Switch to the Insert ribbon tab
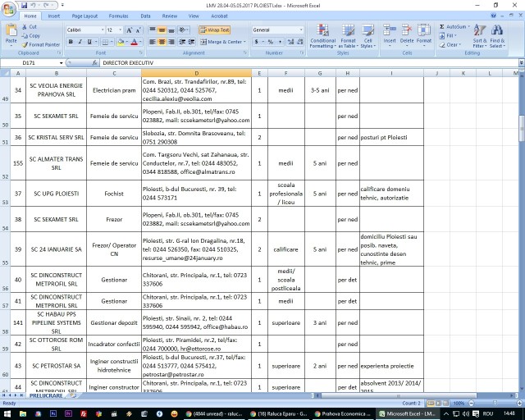Image resolution: width=525 pixels, height=420 pixels. (53, 16)
